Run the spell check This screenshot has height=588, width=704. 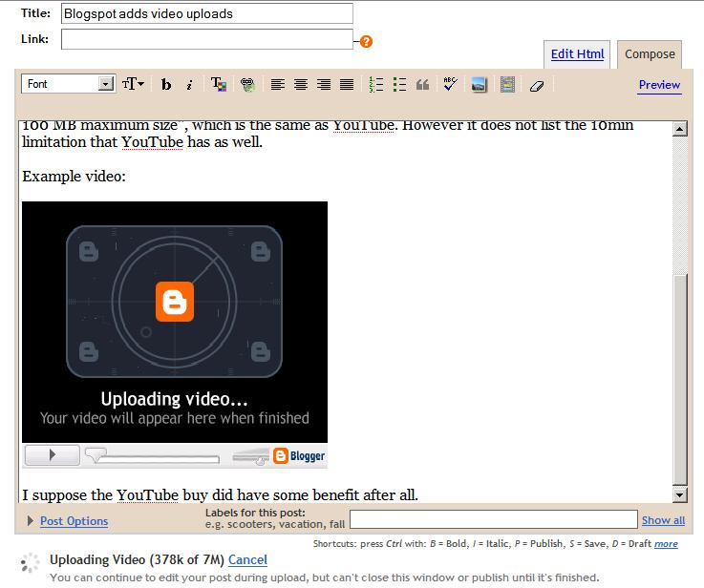pyautogui.click(x=450, y=84)
